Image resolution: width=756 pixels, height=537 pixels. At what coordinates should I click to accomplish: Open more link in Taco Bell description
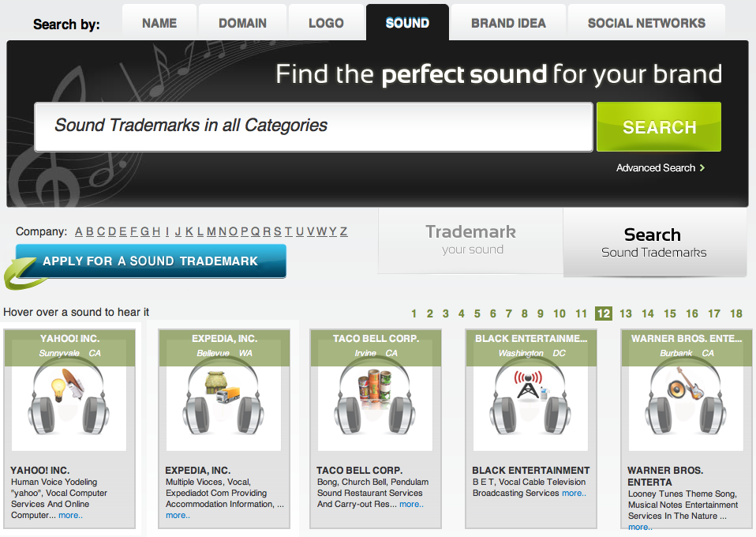pos(411,504)
